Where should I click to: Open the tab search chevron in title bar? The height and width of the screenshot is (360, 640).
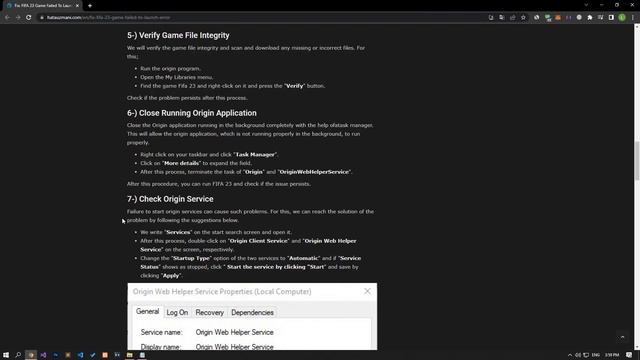pos(586,5)
